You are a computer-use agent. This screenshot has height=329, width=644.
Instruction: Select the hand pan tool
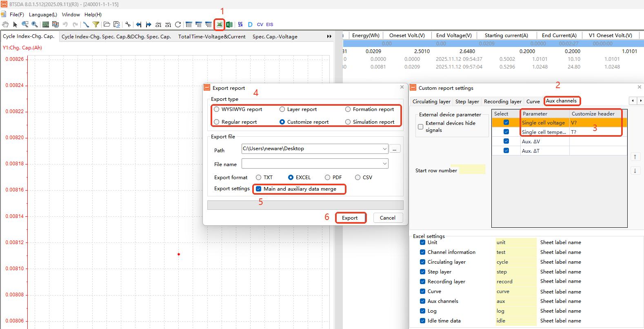pyautogui.click(x=5, y=24)
